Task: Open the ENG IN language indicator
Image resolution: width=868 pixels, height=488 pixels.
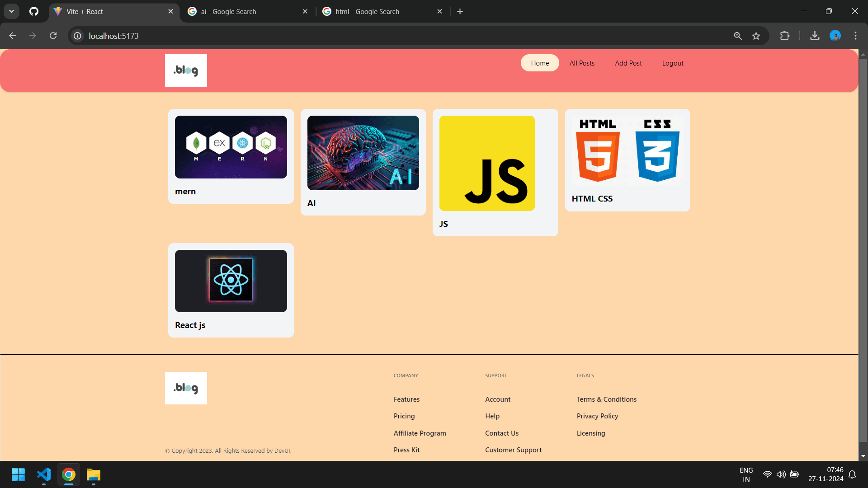Action: [x=746, y=474]
